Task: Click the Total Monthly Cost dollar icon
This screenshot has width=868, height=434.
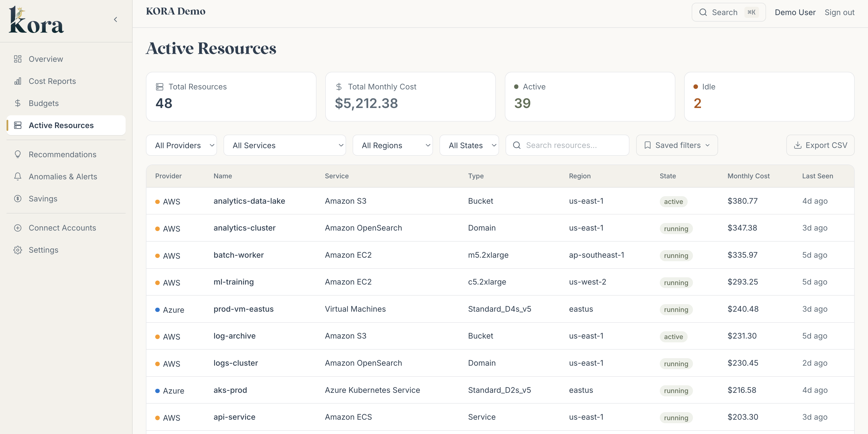Action: 339,87
